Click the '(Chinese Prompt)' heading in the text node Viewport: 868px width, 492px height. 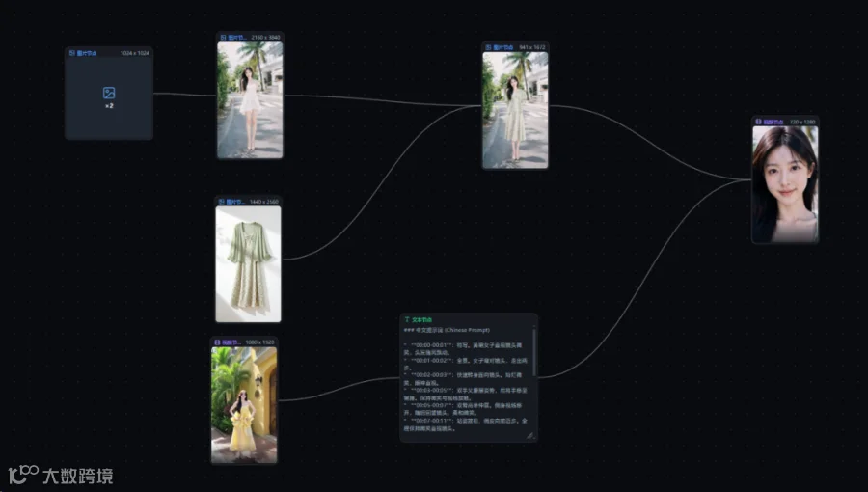click(467, 330)
